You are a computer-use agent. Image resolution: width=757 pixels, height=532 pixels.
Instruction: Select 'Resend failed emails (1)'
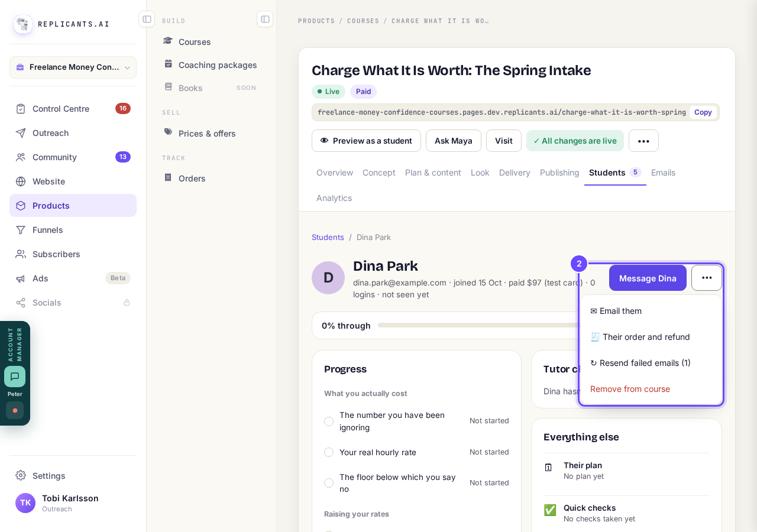(x=651, y=363)
